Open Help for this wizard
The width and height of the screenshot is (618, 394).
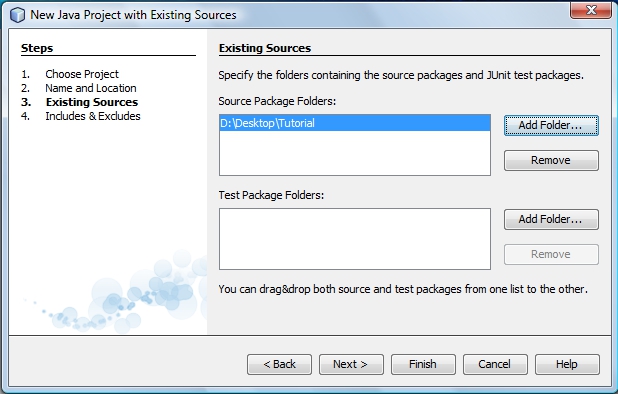pos(567,364)
